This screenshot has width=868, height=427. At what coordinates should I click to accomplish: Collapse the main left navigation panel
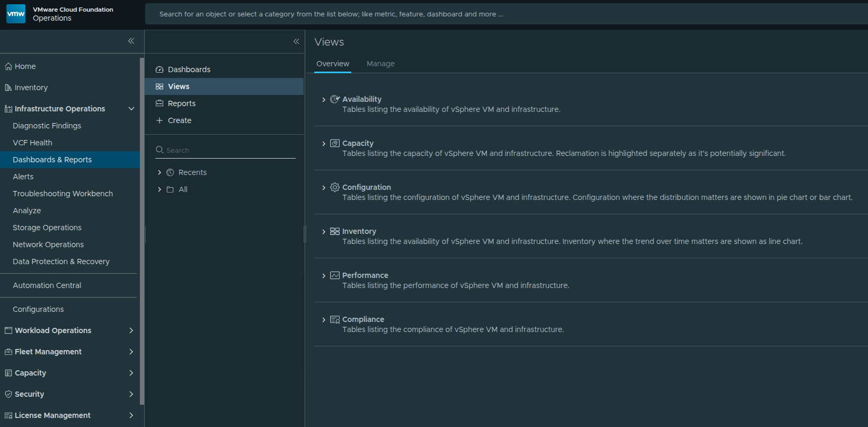[131, 41]
